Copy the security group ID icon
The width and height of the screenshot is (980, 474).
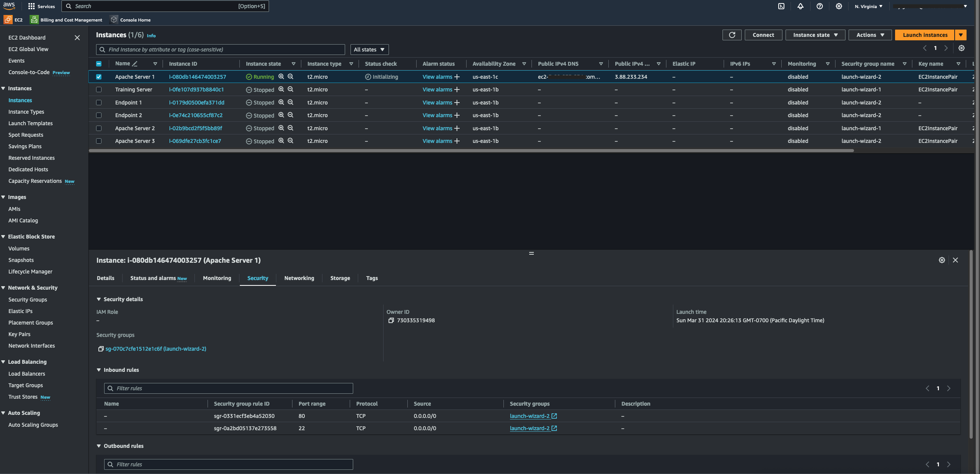tap(101, 349)
